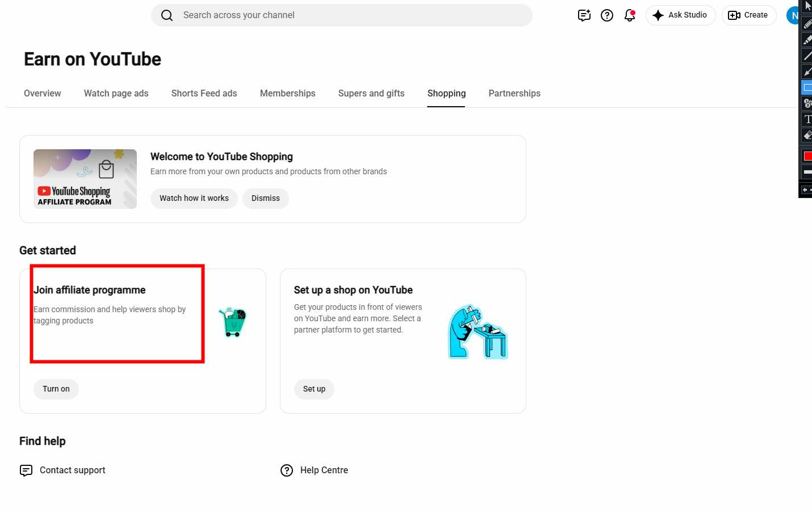812x513 pixels.
Task: Click the 'Welcome to YouTube Shopping' title
Action: (x=221, y=157)
